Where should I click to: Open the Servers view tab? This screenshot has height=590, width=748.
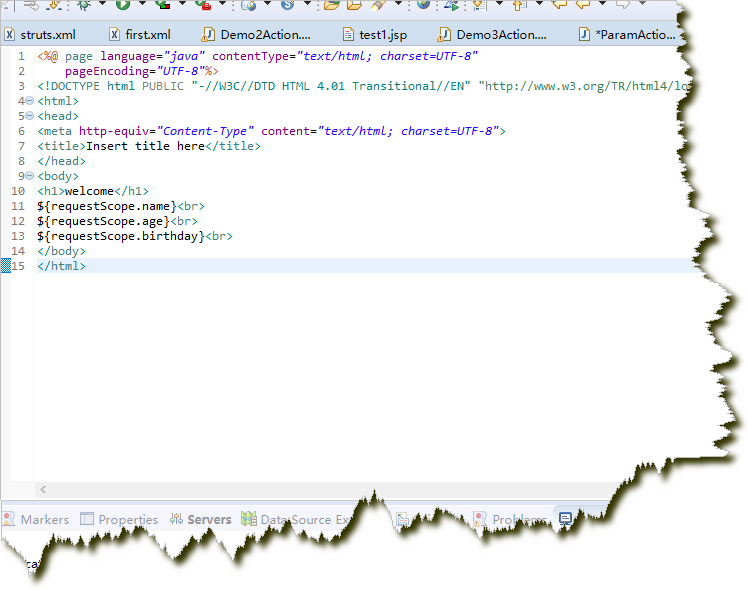[x=201, y=519]
